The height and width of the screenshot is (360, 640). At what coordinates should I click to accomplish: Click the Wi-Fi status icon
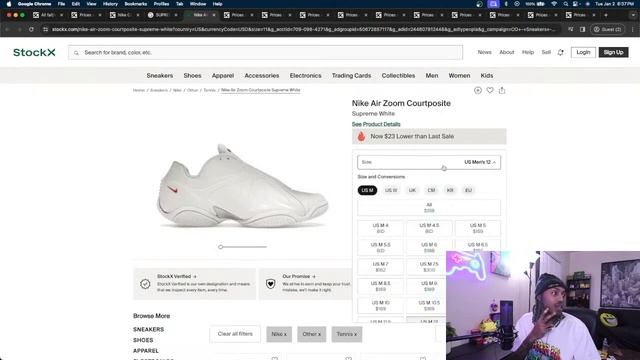tap(554, 4)
